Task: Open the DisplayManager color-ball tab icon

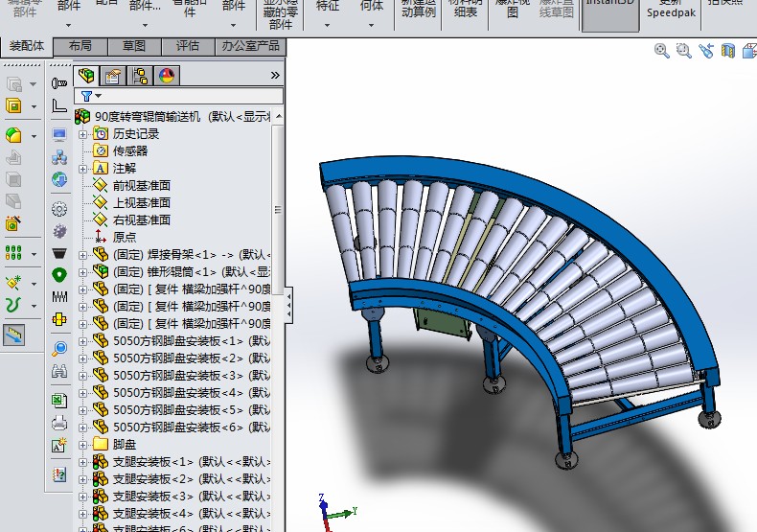Action: pos(167,76)
